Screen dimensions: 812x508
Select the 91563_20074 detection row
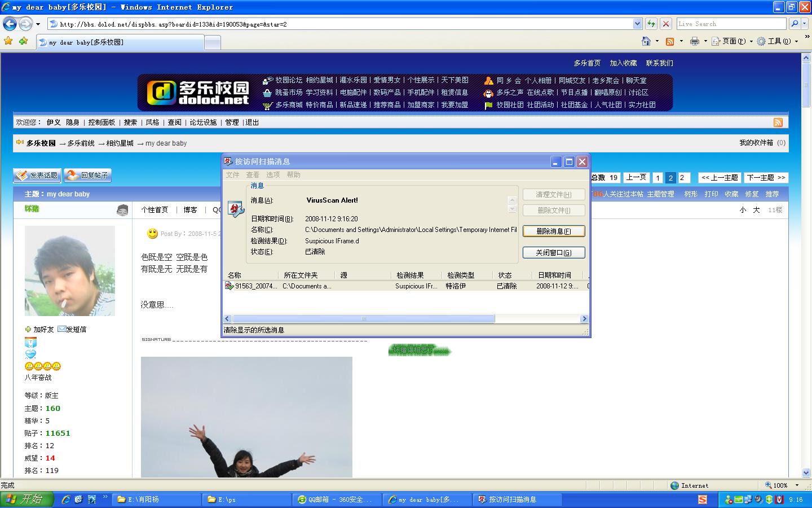256,286
